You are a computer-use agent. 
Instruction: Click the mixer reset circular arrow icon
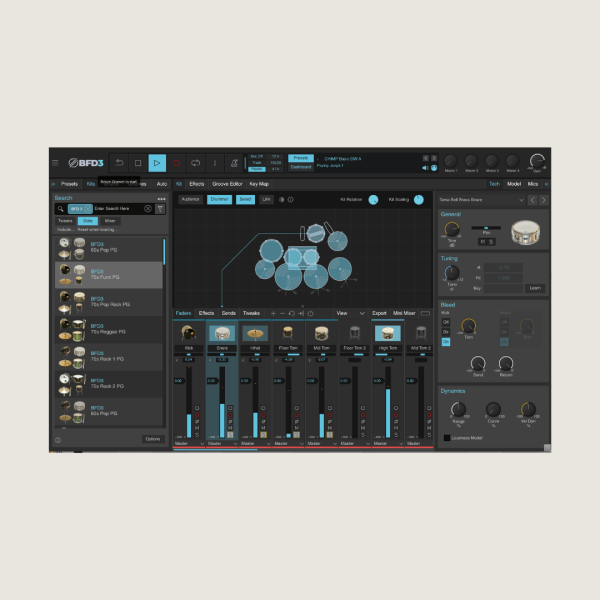pos(292,313)
